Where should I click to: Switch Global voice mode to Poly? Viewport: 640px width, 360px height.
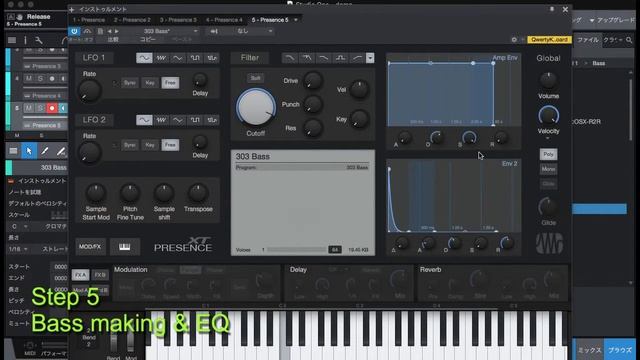coord(548,154)
